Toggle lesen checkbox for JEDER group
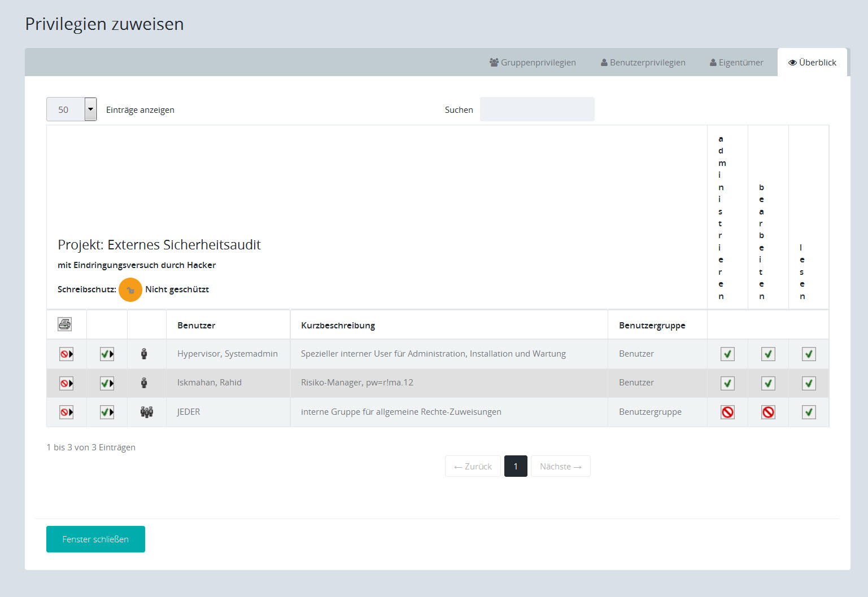 [809, 412]
